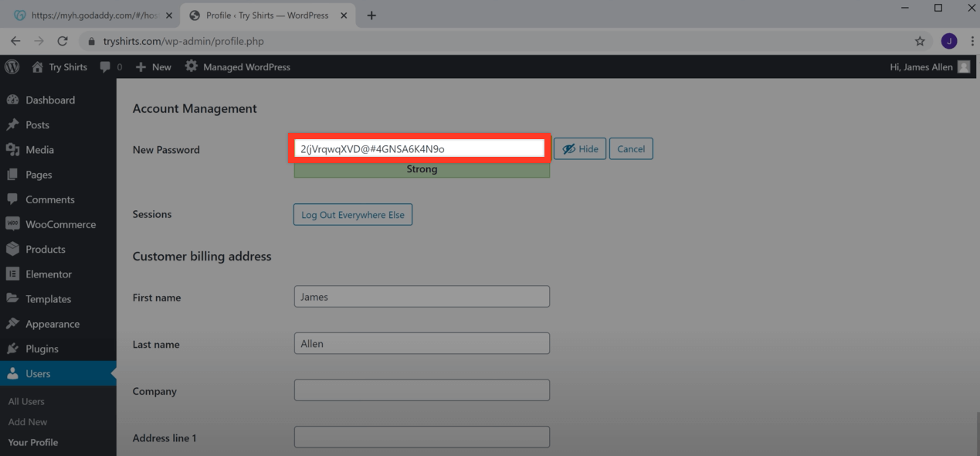Click the James Allen avatar thumbnail
This screenshot has height=456, width=980.
[x=963, y=67]
